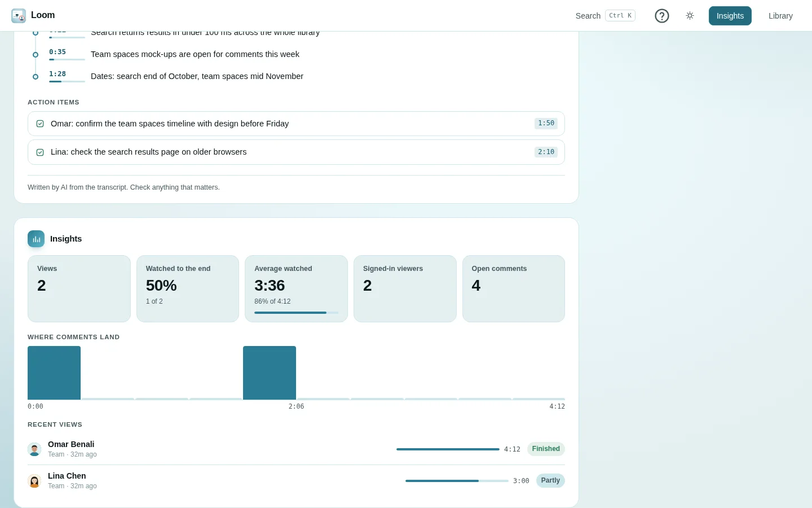Toggle the light/dark theme sun icon
This screenshot has height=508, width=812.
point(690,16)
